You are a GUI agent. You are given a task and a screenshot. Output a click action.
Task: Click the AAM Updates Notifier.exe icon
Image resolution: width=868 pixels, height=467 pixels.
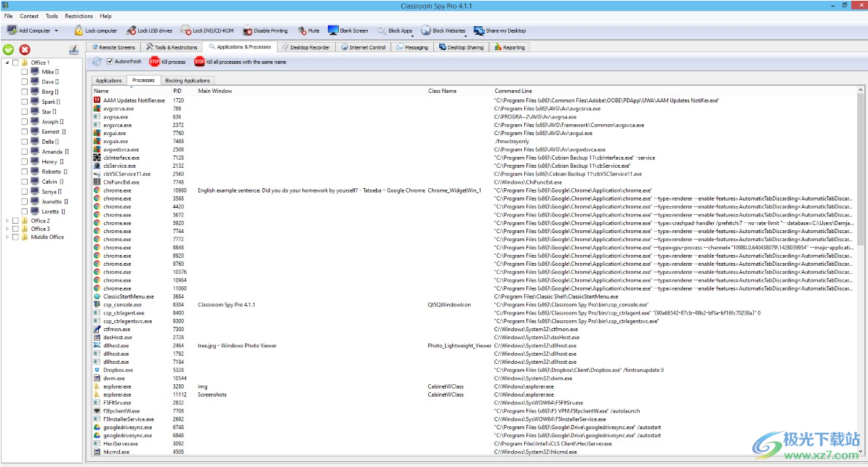97,100
